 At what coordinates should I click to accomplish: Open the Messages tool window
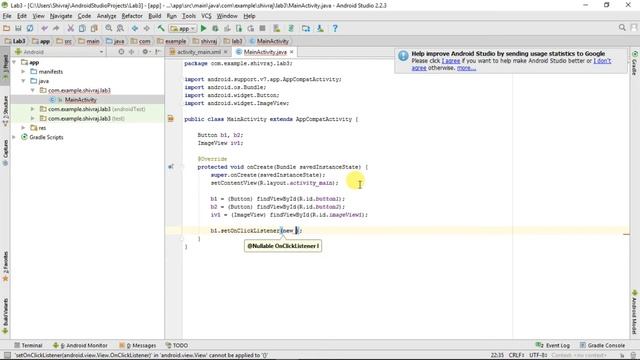138,345
